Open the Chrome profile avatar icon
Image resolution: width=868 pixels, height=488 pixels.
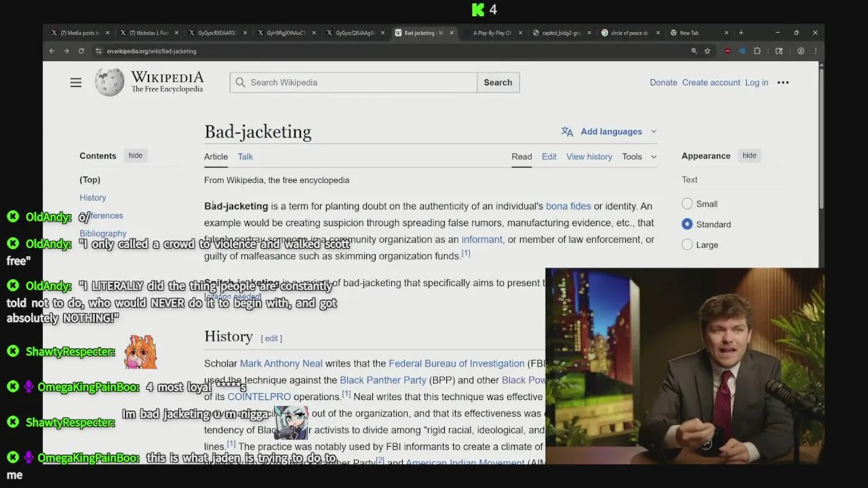click(x=801, y=51)
